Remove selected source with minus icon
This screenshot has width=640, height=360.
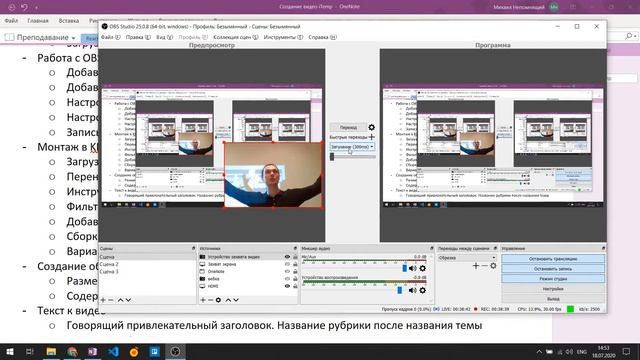pyautogui.click(x=210, y=300)
